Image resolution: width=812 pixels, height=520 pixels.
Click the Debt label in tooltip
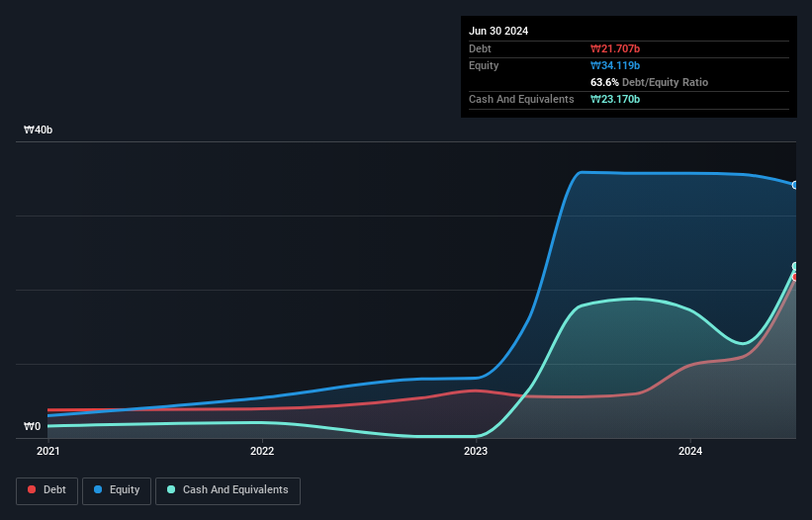480,48
